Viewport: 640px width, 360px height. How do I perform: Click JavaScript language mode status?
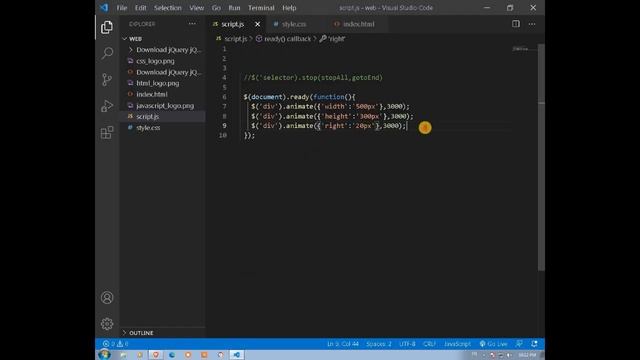point(457,344)
